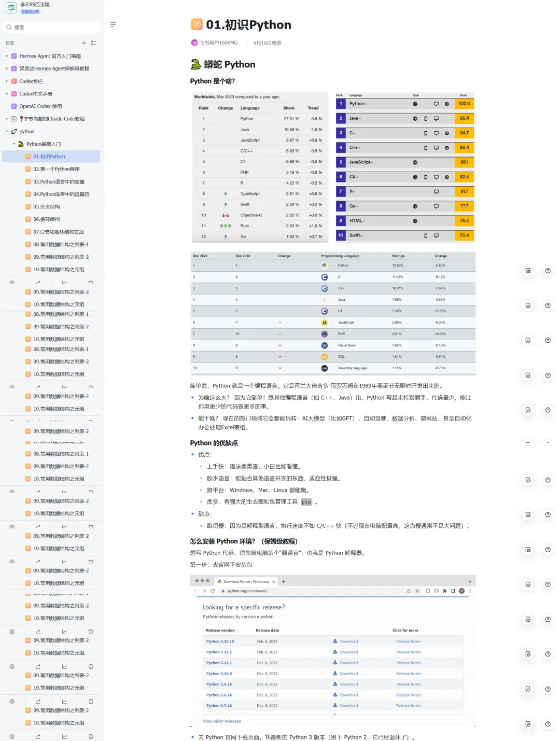This screenshot has height=741, width=560.
Task: Click the 6月16日修改 timestamp
Action: [x=268, y=43]
